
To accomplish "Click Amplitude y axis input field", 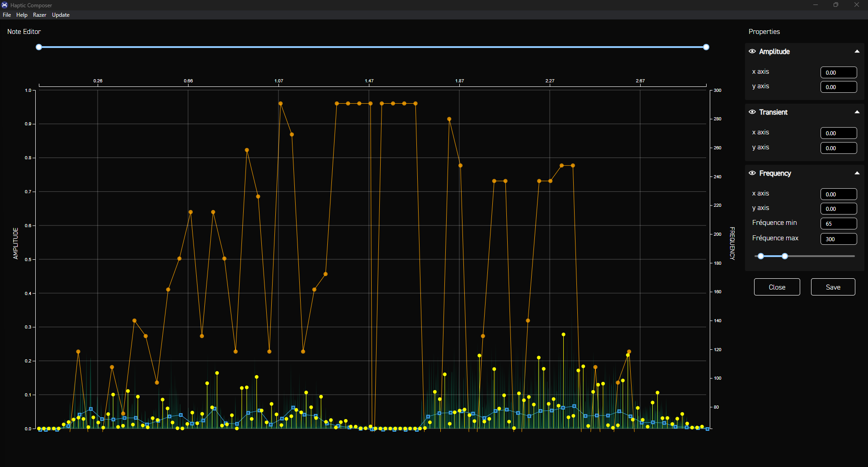I will pos(839,87).
